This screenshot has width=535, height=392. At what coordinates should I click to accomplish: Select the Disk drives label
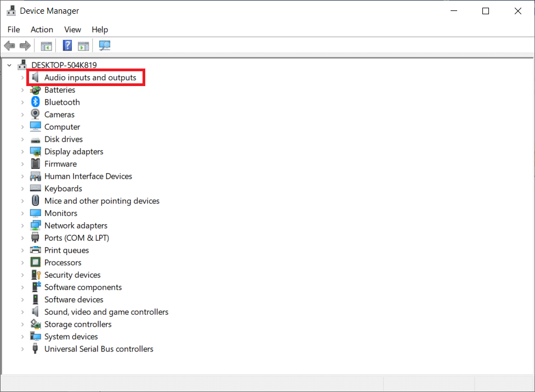[64, 139]
